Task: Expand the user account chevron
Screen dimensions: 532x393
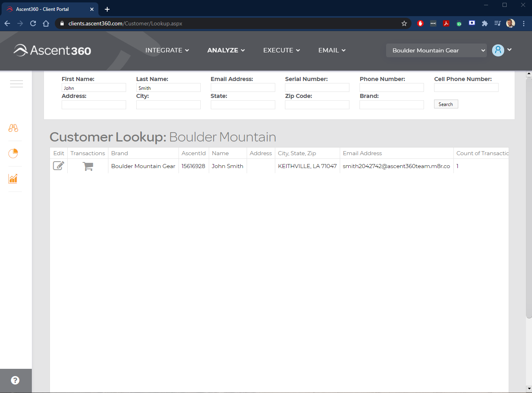Action: (509, 50)
